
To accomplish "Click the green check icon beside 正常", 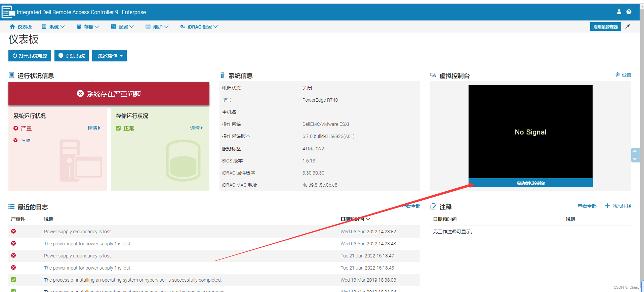I will 118,128.
